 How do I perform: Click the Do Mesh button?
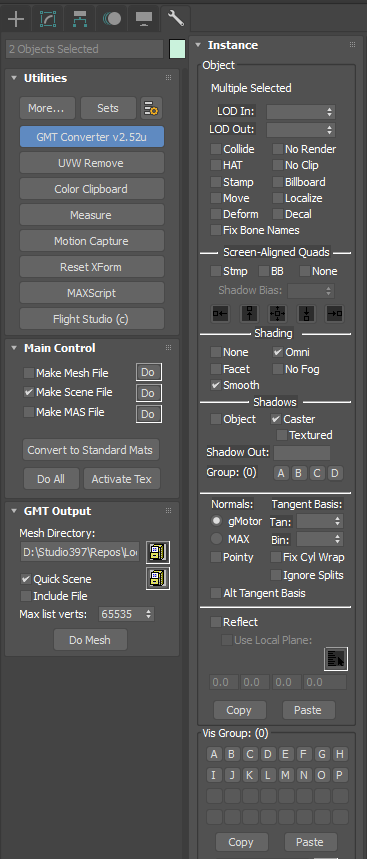[90, 640]
